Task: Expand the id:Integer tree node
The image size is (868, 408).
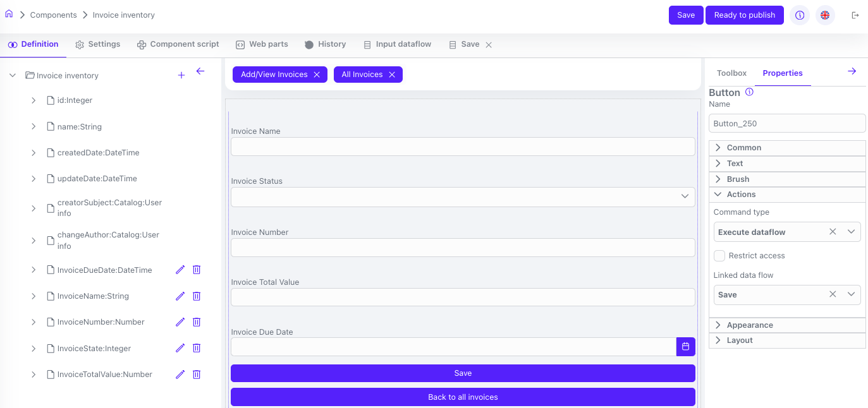Action: (x=34, y=100)
